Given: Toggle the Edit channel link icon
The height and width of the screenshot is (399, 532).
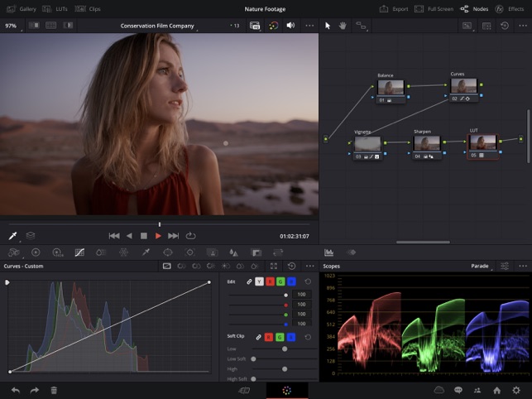Looking at the screenshot, I should click(249, 281).
